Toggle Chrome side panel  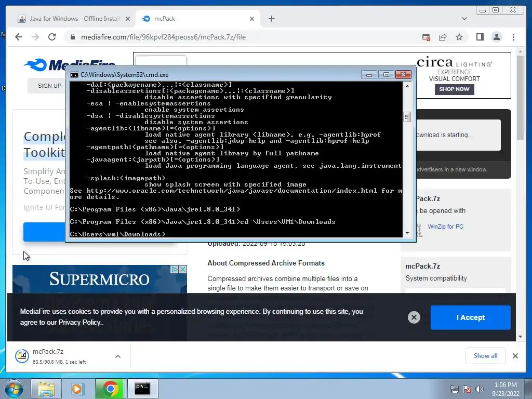coord(480,37)
